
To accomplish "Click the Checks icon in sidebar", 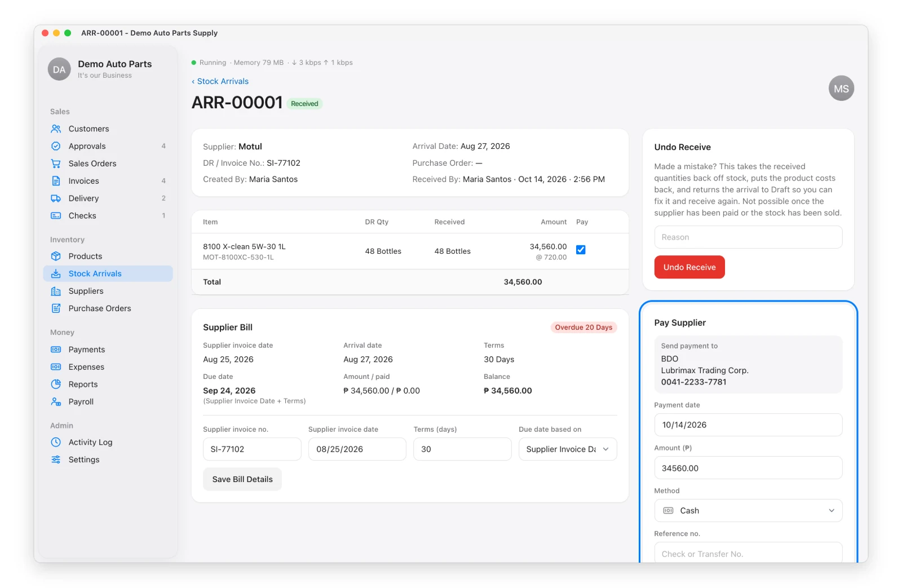I will (56, 216).
